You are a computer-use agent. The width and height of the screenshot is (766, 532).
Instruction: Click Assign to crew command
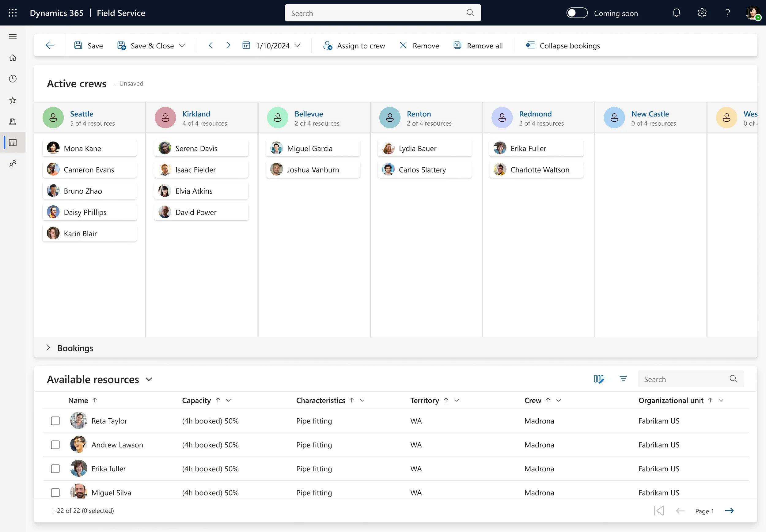354,46
